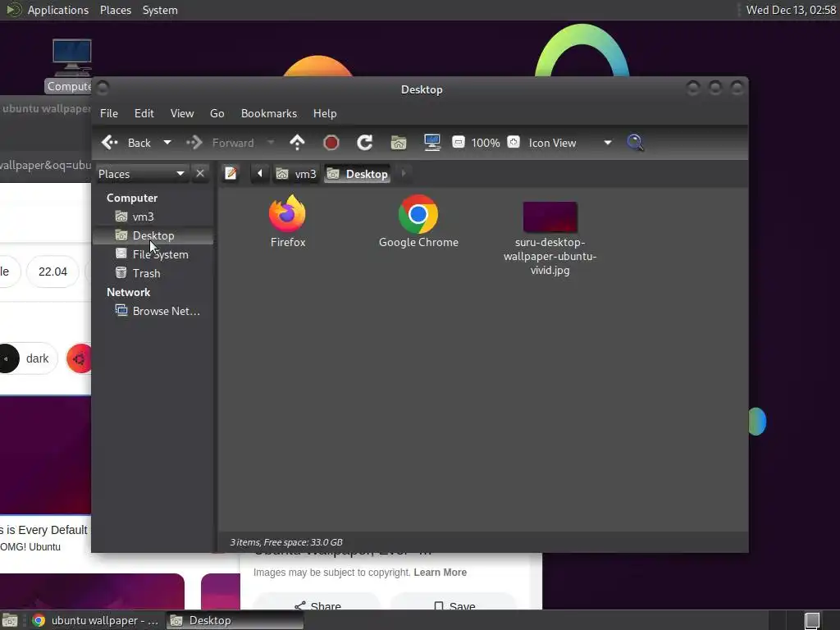
Task: Select vm3 in the path bar
Action: 295,174
